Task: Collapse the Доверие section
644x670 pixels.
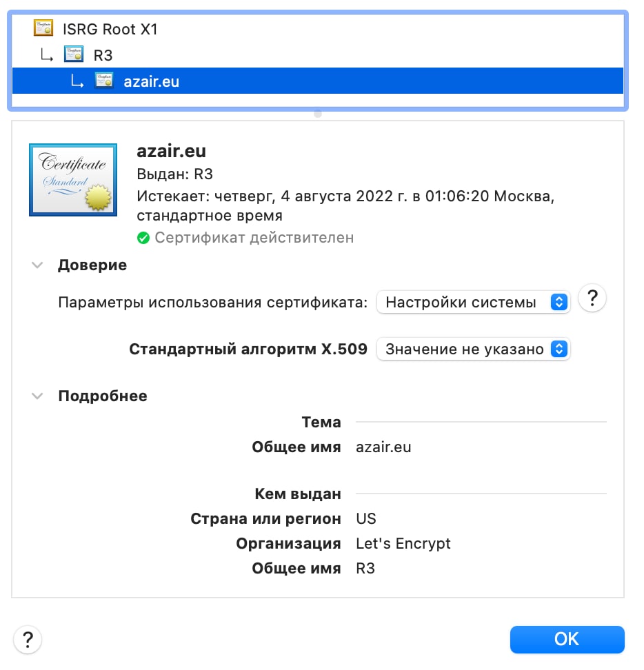Action: pyautogui.click(x=38, y=265)
